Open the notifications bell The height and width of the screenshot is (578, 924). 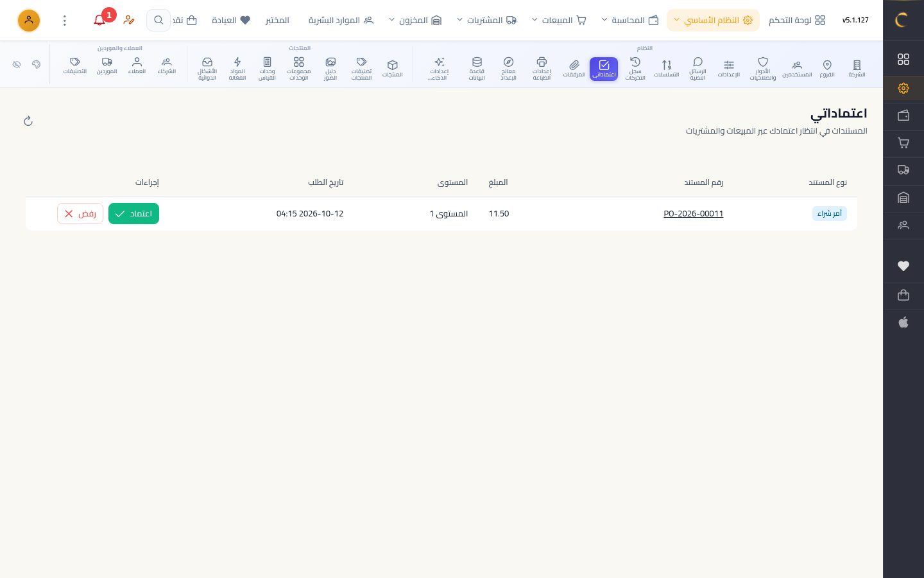[99, 21]
